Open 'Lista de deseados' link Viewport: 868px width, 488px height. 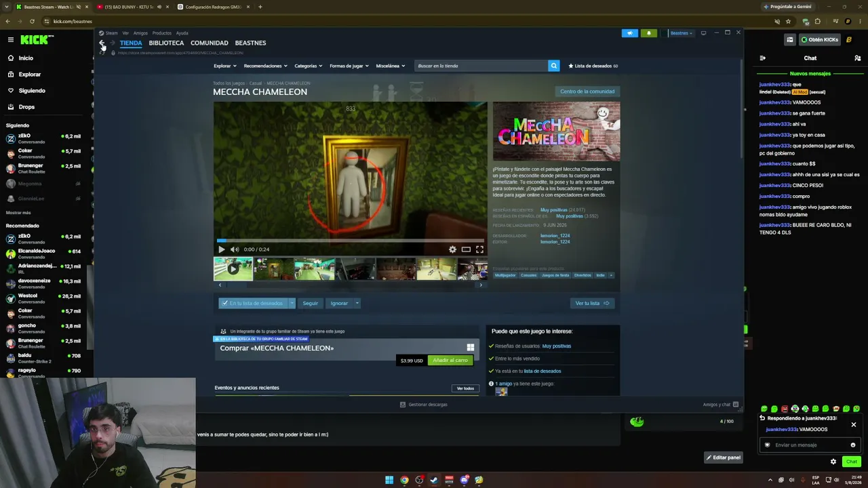coord(593,66)
